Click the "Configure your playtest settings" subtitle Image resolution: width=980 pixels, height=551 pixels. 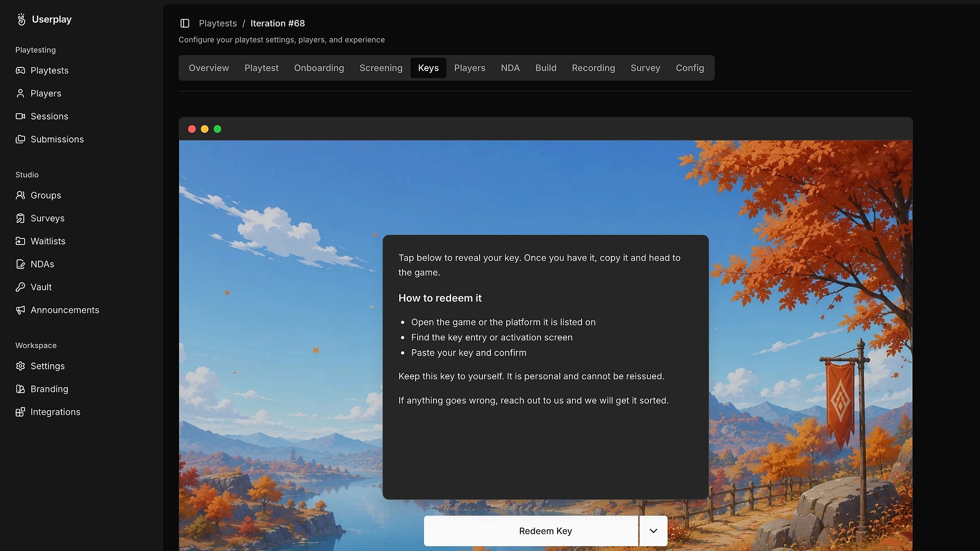tap(281, 40)
